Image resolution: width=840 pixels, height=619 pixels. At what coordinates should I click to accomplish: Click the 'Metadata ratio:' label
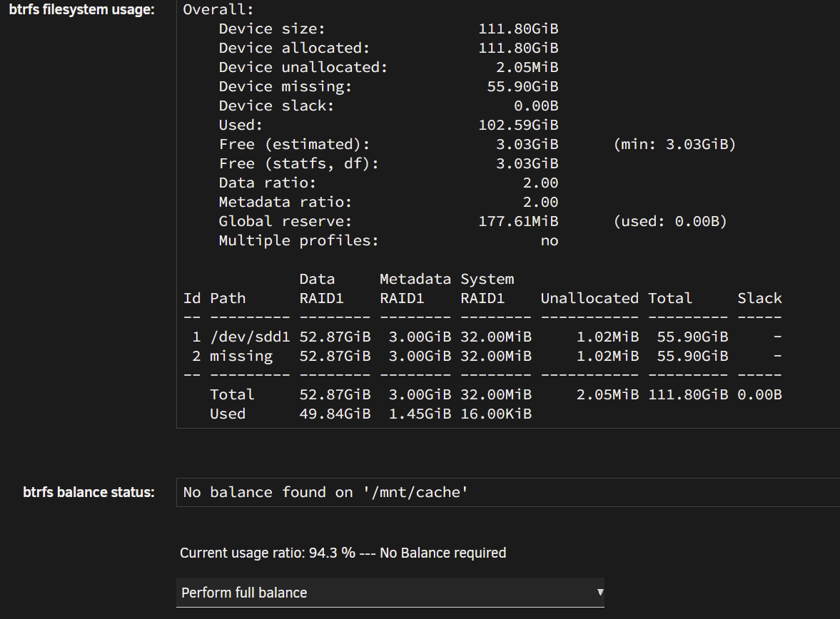pyautogui.click(x=285, y=203)
